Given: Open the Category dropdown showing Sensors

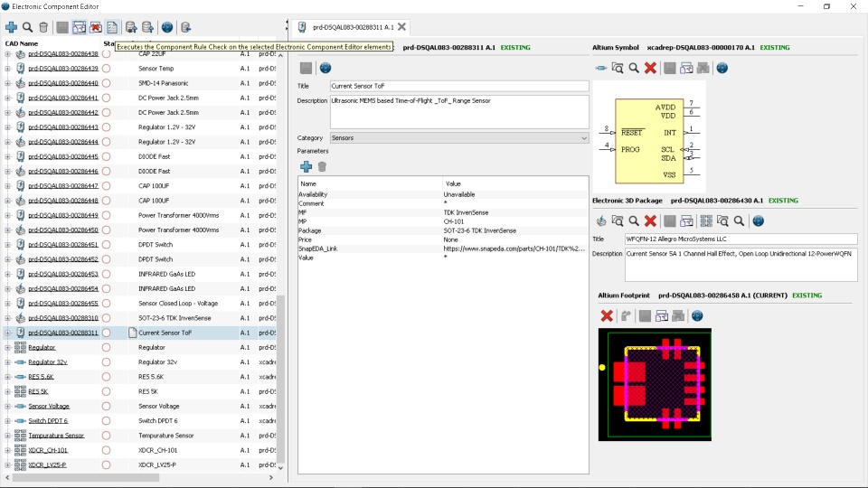Looking at the screenshot, I should click(x=459, y=137).
